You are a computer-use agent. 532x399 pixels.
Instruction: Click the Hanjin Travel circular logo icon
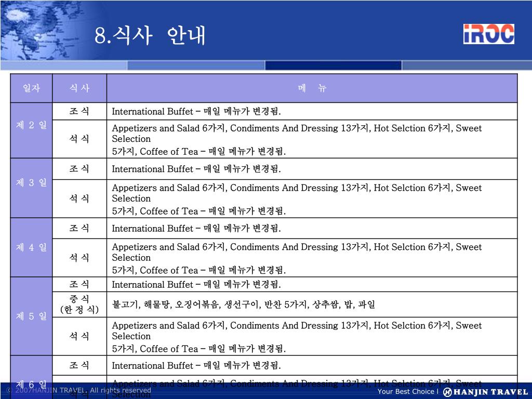[x=447, y=392]
